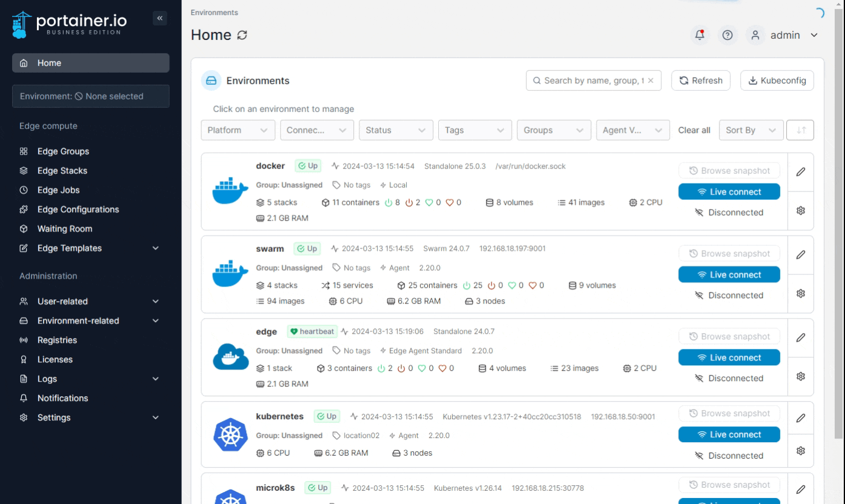
Task: Go to Edge Stacks in sidebar
Action: click(62, 171)
